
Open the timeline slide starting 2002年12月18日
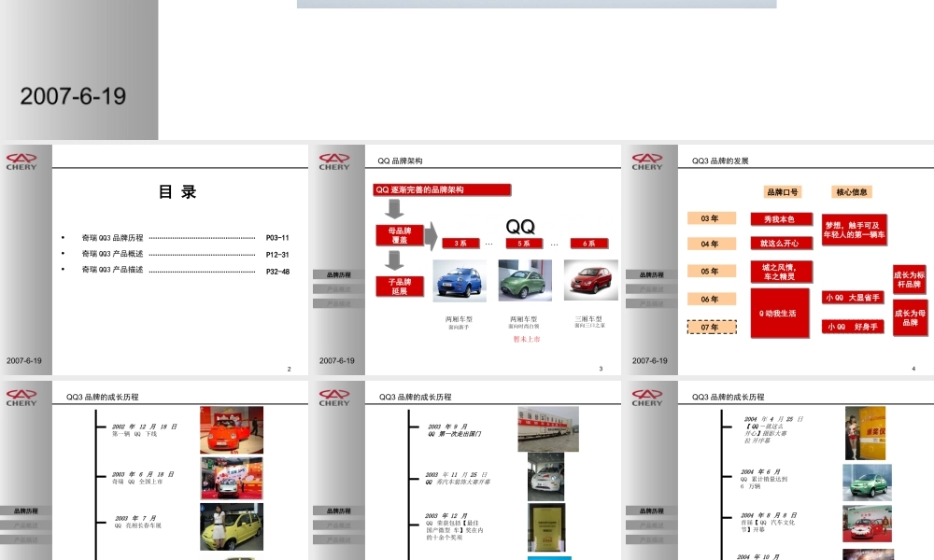click(154, 470)
